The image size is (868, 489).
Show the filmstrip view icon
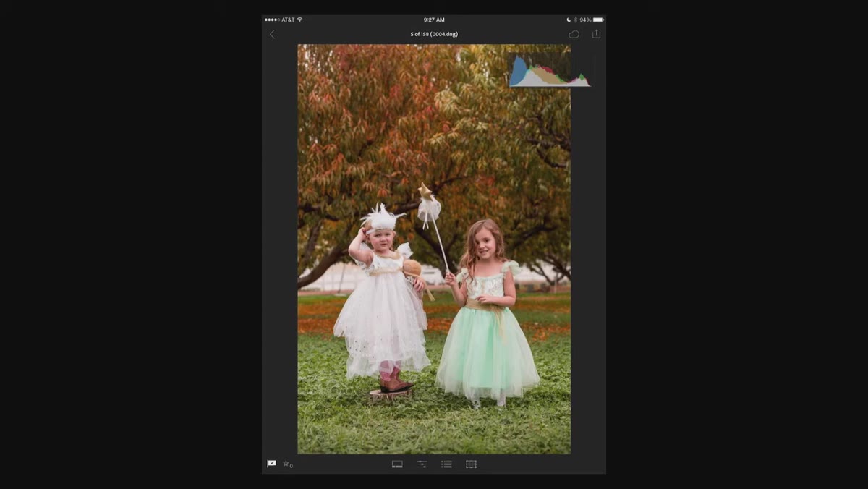[397, 464]
